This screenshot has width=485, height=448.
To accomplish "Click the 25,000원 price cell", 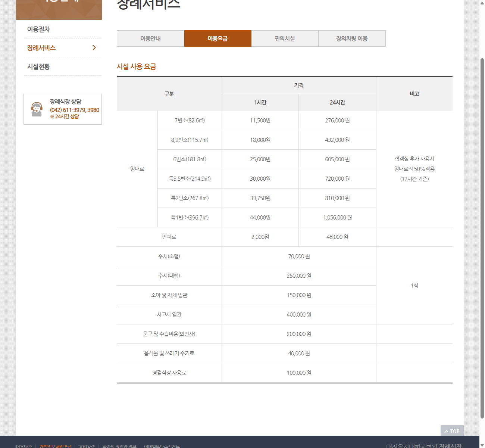I will [260, 159].
